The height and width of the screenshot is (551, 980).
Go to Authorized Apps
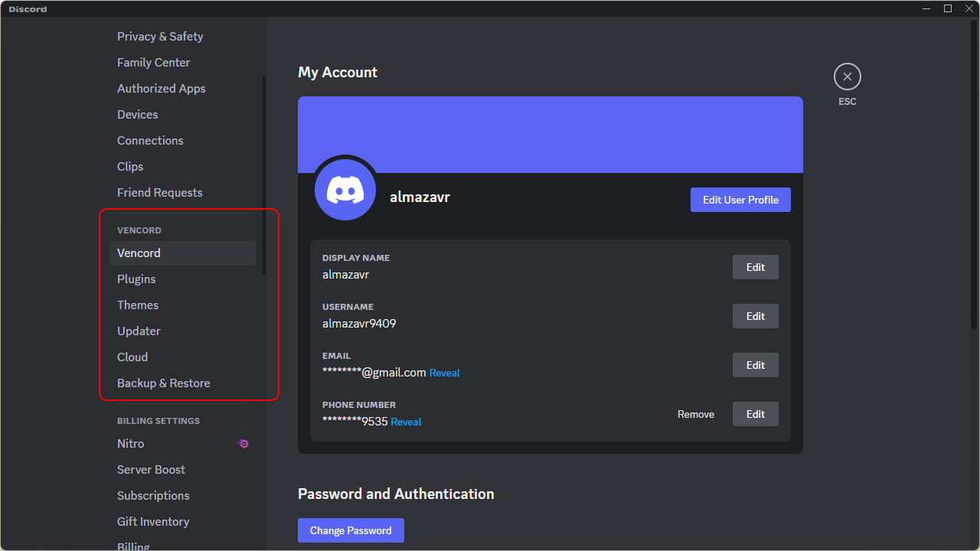182,89
